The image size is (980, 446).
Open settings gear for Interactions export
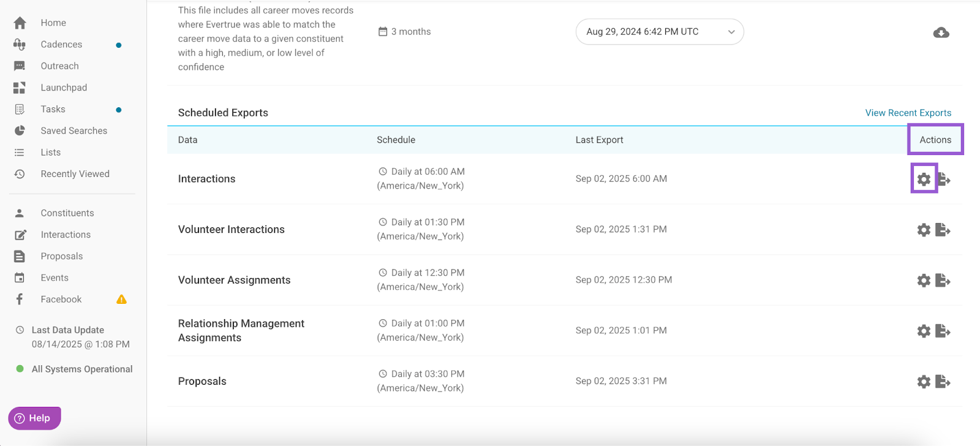(924, 179)
